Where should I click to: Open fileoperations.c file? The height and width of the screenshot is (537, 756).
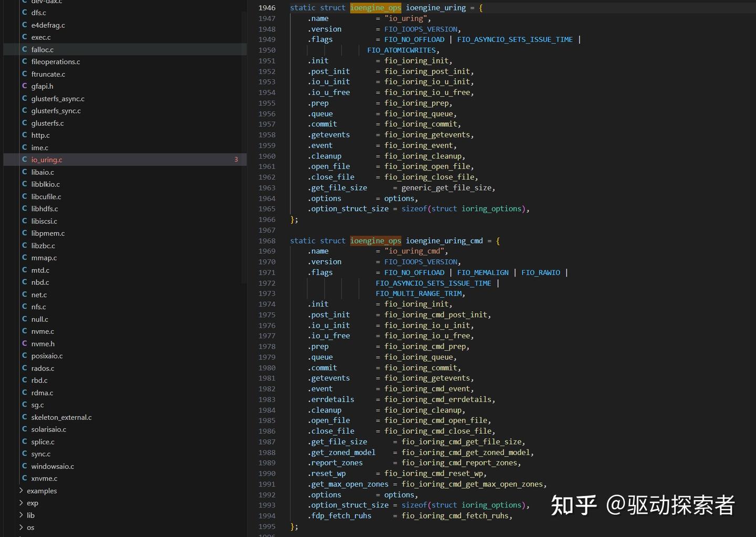56,61
